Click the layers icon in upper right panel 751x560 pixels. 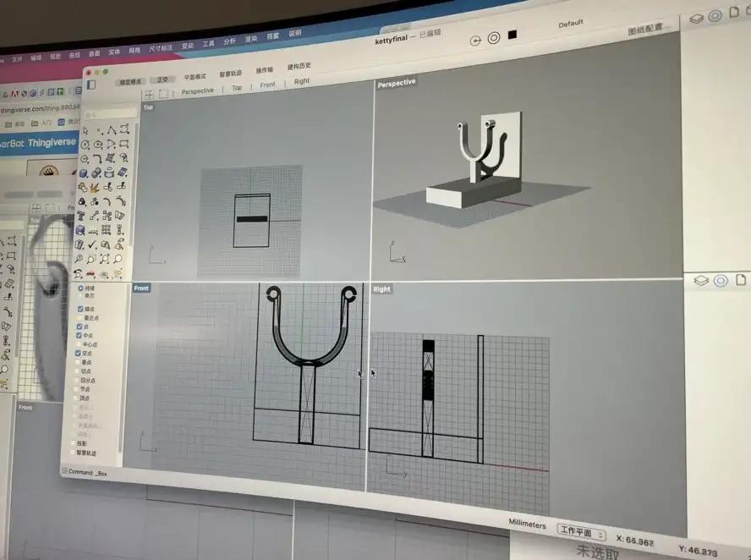coord(696,19)
